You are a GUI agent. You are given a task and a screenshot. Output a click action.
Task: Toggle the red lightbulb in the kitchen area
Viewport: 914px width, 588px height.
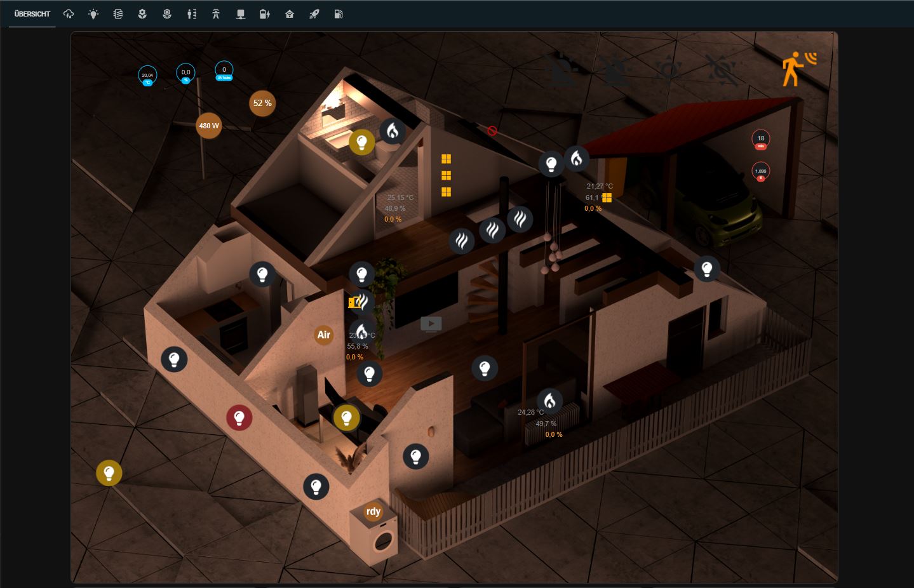239,417
